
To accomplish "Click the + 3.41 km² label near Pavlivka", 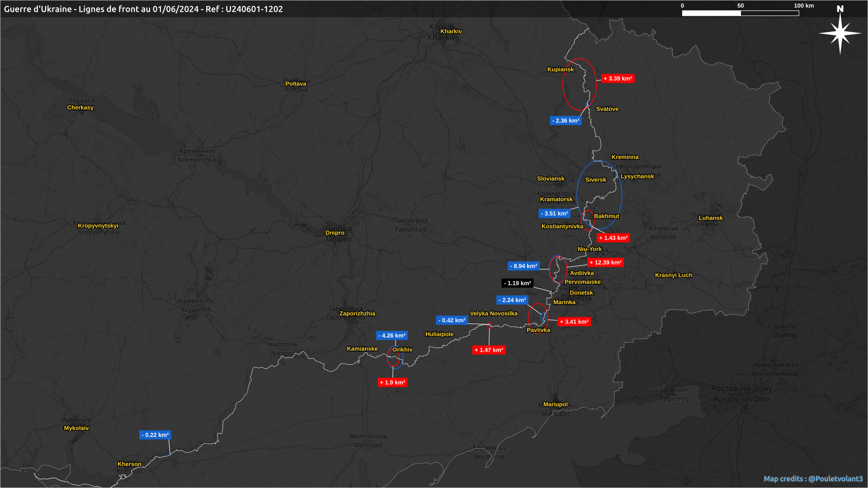I will point(574,322).
